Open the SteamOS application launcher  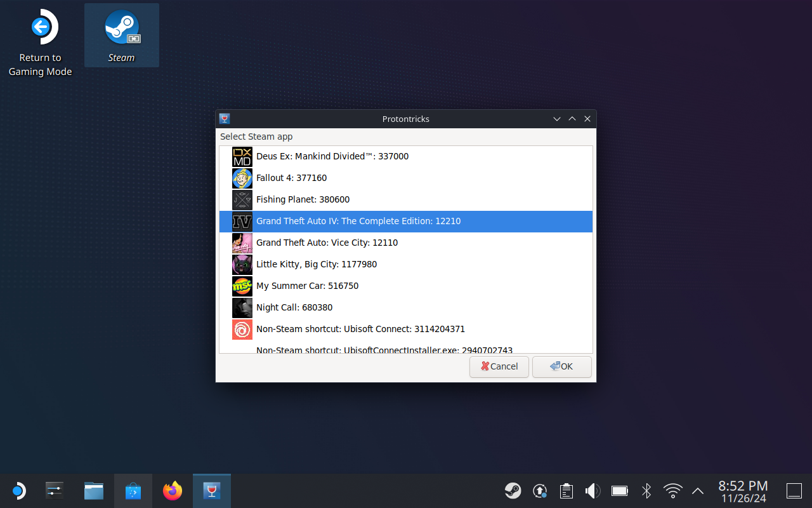tap(18, 491)
